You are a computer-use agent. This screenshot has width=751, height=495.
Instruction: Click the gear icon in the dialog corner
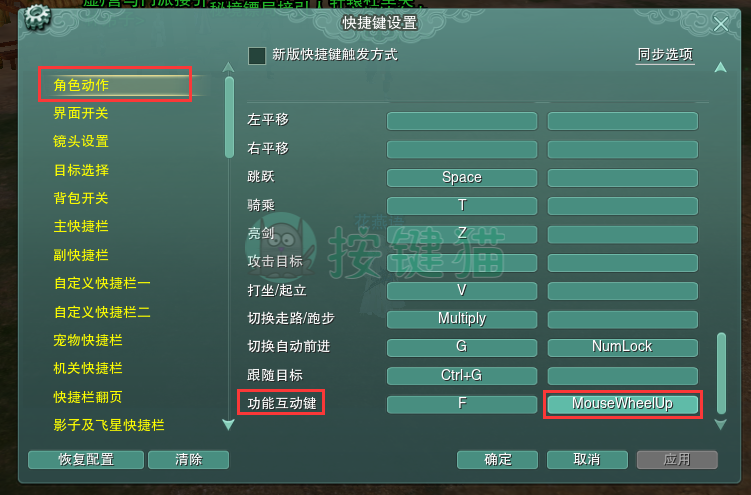pyautogui.click(x=36, y=17)
